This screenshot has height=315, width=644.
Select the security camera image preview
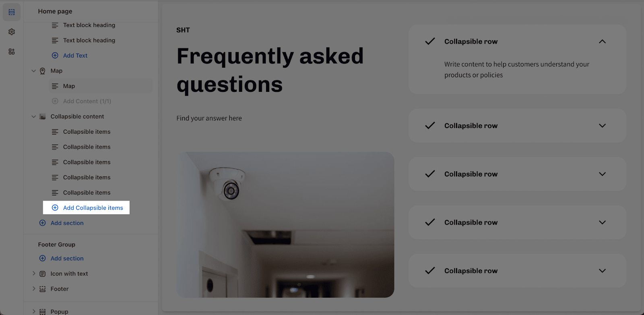tap(285, 225)
